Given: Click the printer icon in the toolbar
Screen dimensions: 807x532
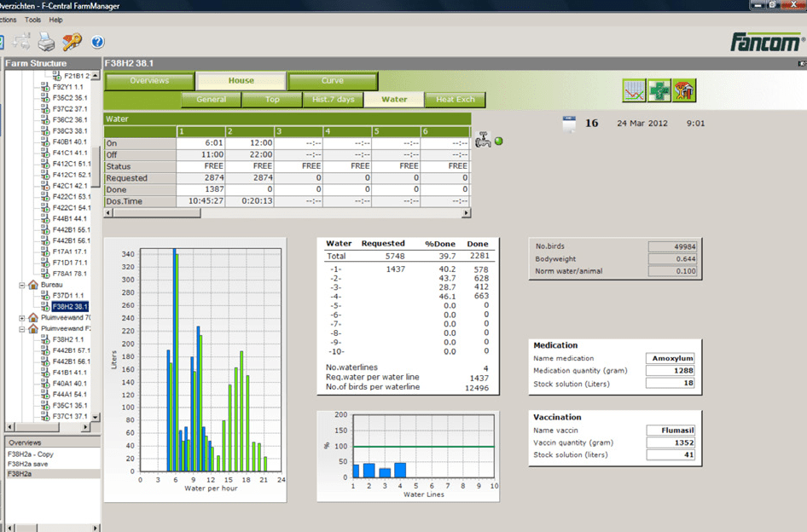Looking at the screenshot, I should (46, 41).
